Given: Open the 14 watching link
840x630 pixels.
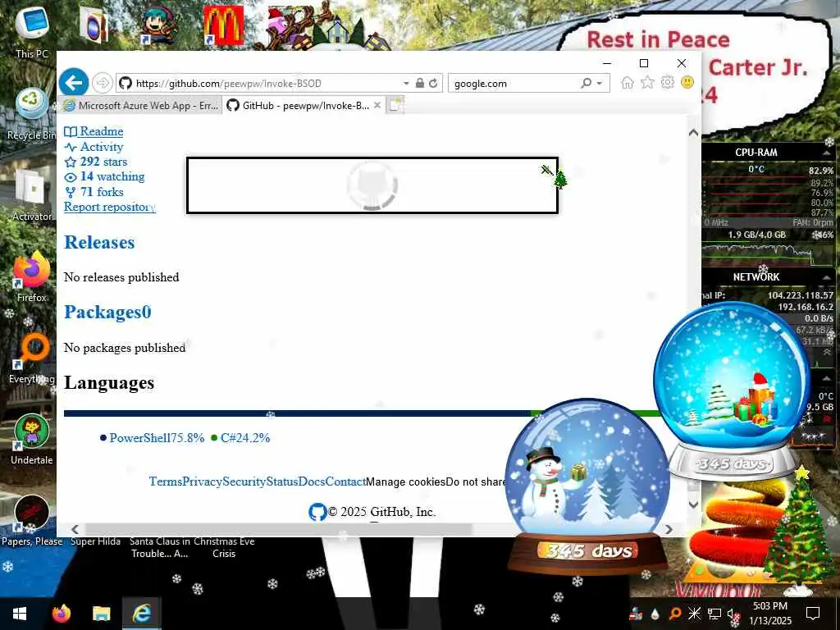Looking at the screenshot, I should [104, 177].
